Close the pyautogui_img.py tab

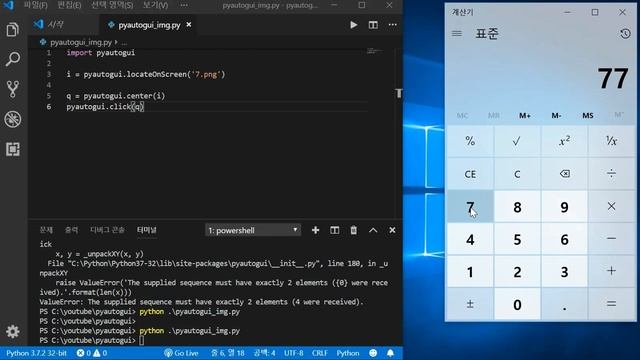(189, 25)
